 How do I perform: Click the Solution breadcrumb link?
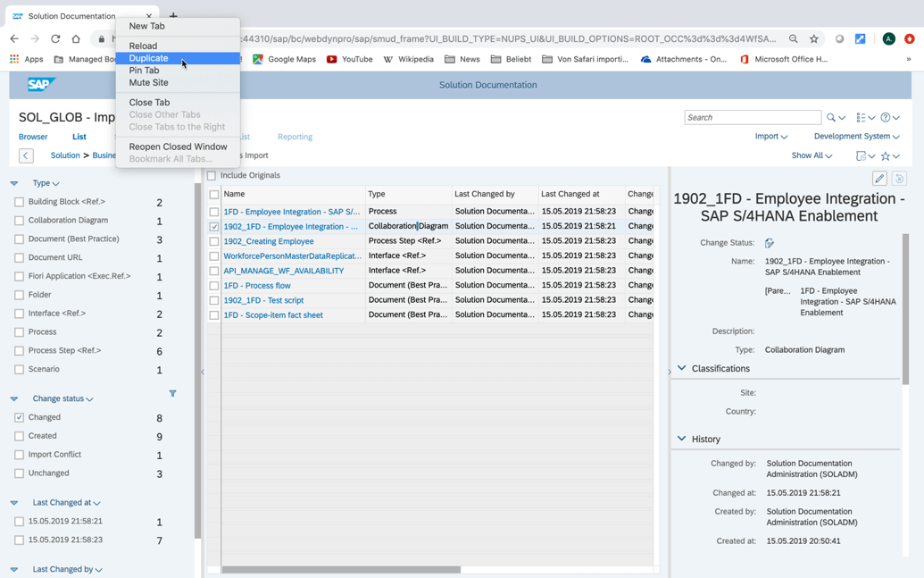point(67,154)
